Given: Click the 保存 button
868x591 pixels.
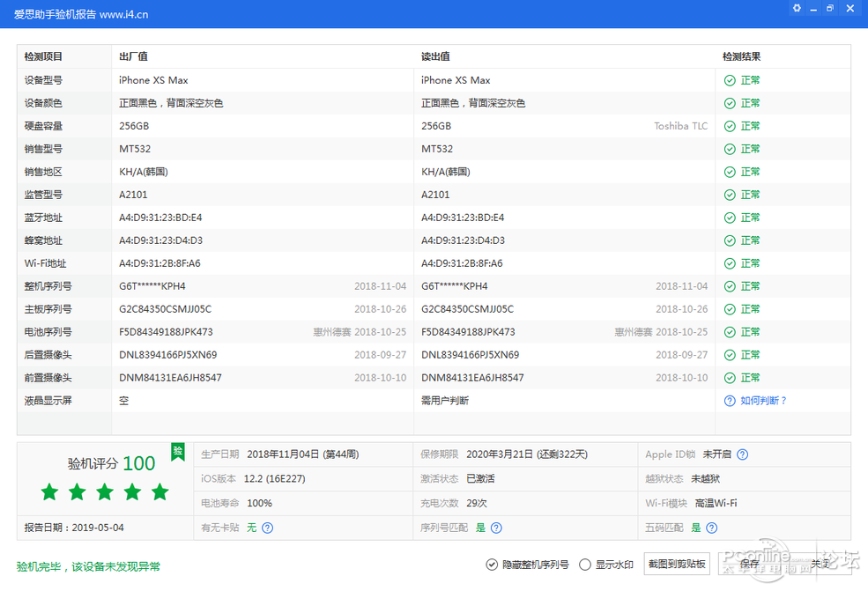Looking at the screenshot, I should [x=749, y=564].
